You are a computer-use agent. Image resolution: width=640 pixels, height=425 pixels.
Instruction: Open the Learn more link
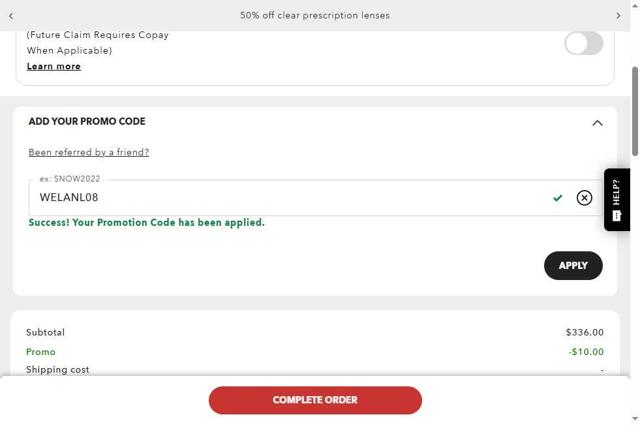tap(54, 67)
